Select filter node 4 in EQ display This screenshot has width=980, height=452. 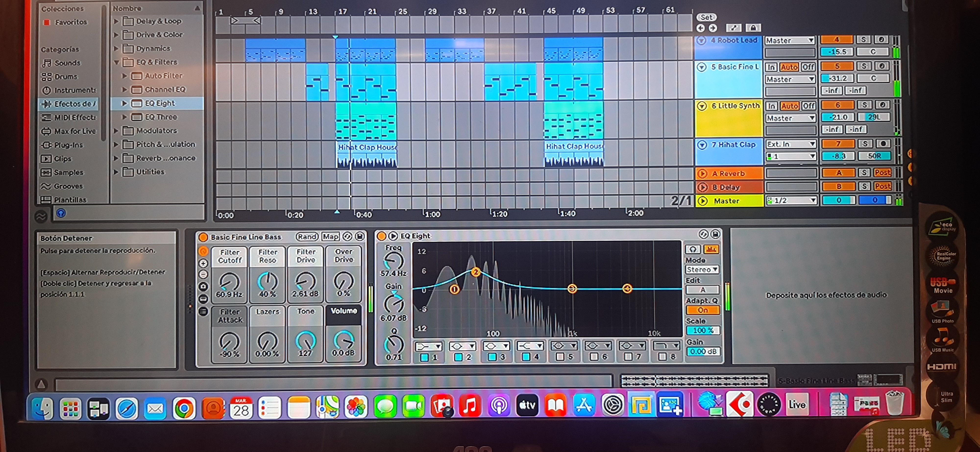627,289
